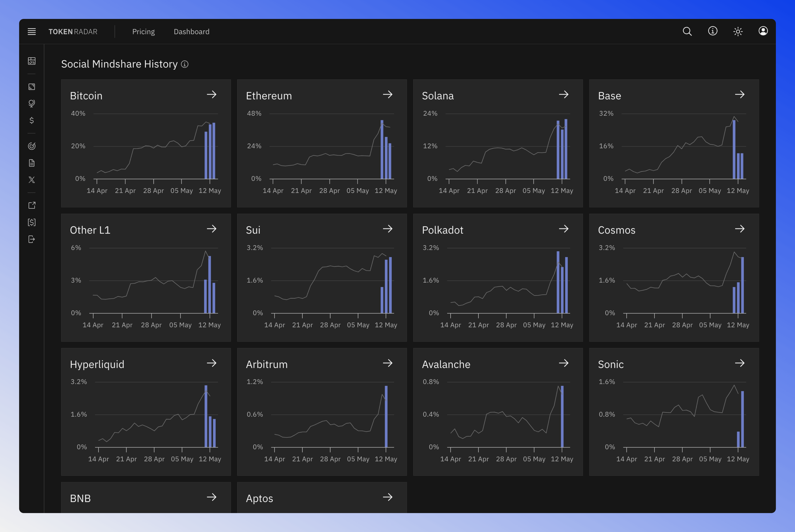795x532 pixels.
Task: Open BNB details arrow
Action: click(x=212, y=497)
